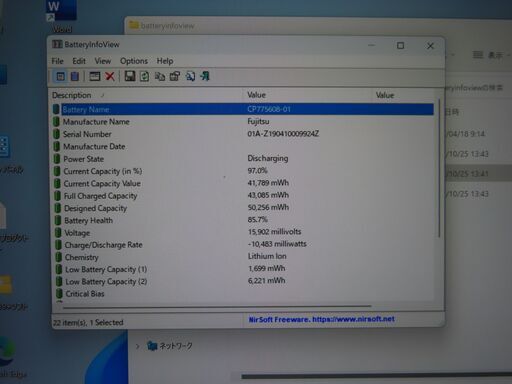The height and width of the screenshot is (384, 512).
Task: Select the Current Capacity (in %) row
Action: 243,171
